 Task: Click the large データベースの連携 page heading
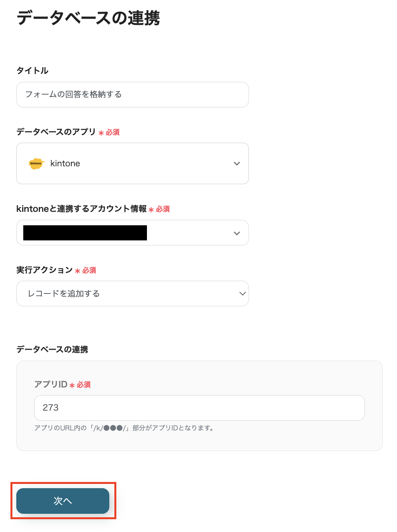pyautogui.click(x=88, y=18)
